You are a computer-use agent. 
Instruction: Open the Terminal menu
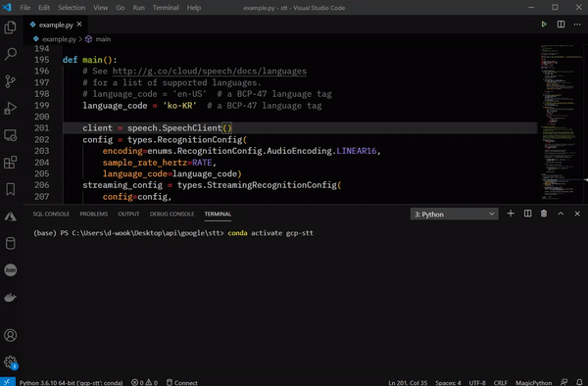coord(166,8)
